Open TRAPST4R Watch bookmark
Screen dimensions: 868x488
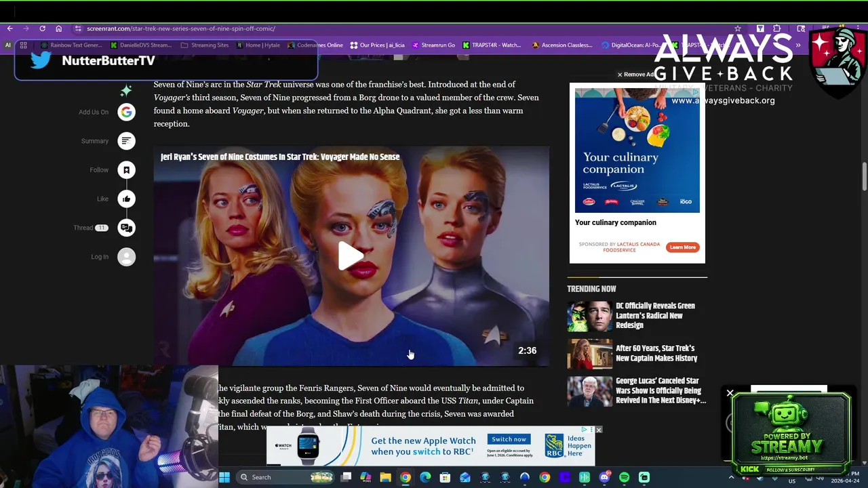492,45
